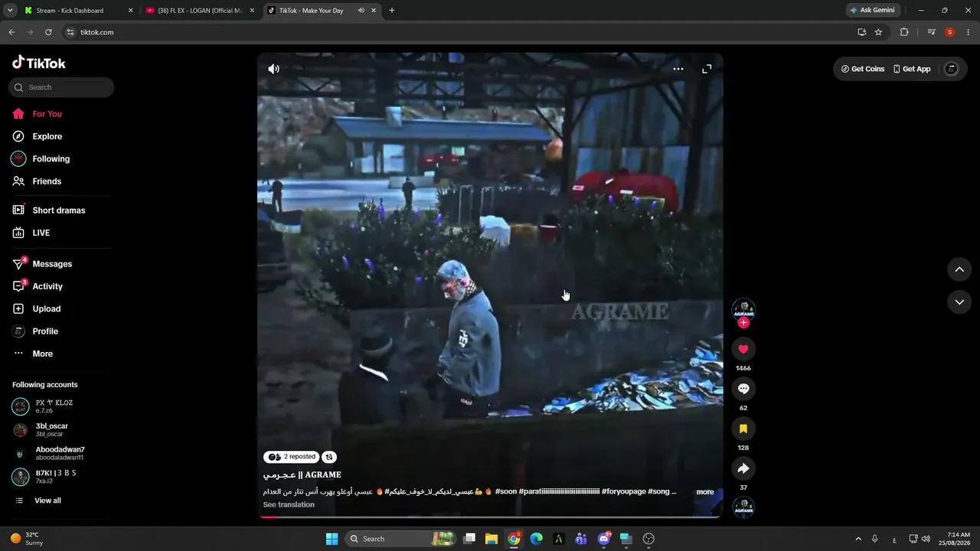Open the taskbar volume control
The image size is (980, 551).
(x=926, y=539)
